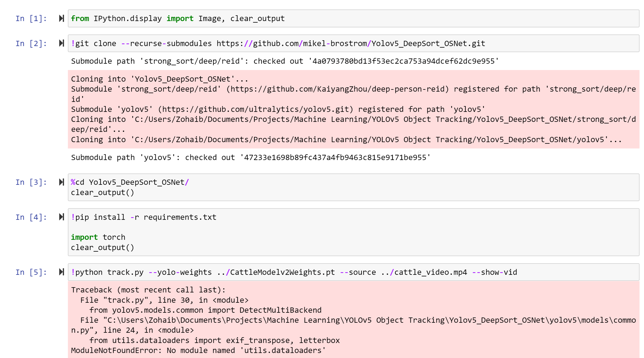Select the In [2] prompt label
The height and width of the screenshot is (358, 644).
click(31, 43)
